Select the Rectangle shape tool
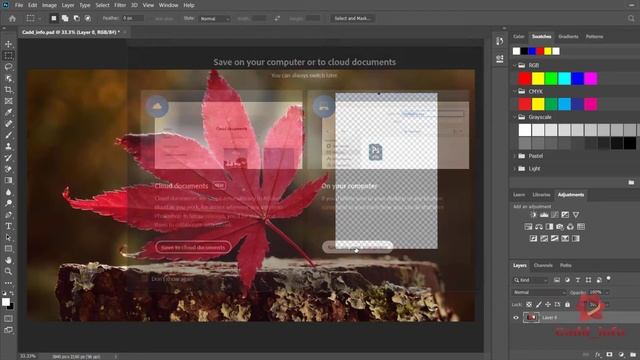The image size is (640, 360). pyautogui.click(x=8, y=249)
